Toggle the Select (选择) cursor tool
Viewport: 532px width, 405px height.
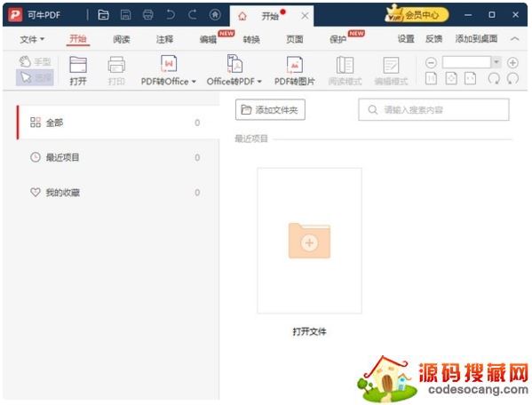tap(35, 77)
